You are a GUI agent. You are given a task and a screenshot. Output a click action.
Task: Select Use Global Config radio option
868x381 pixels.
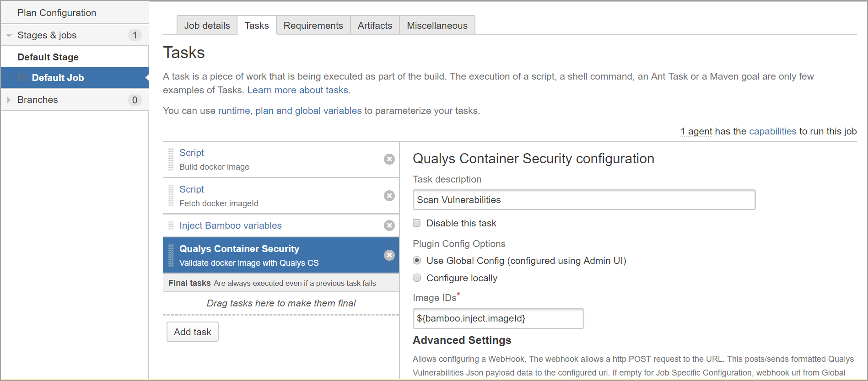(x=417, y=260)
